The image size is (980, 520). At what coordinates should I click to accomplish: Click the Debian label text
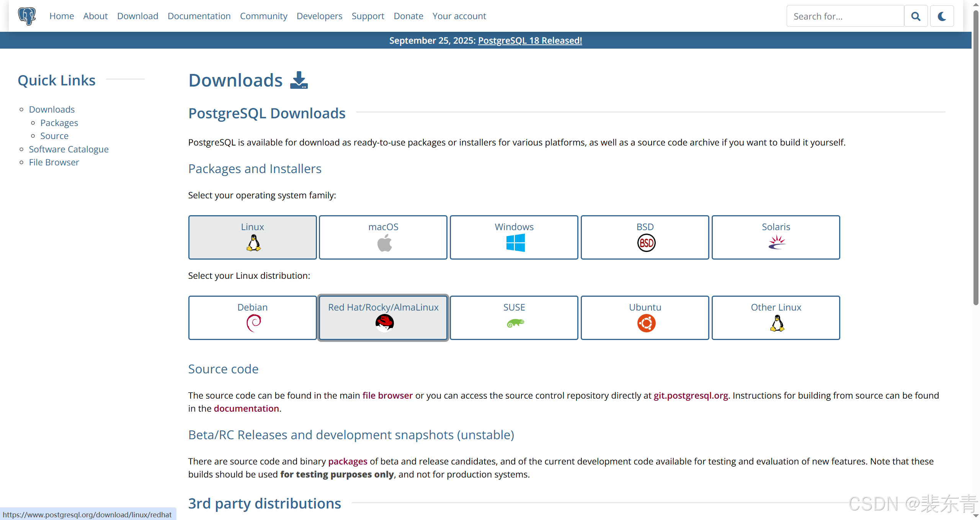pyautogui.click(x=252, y=307)
